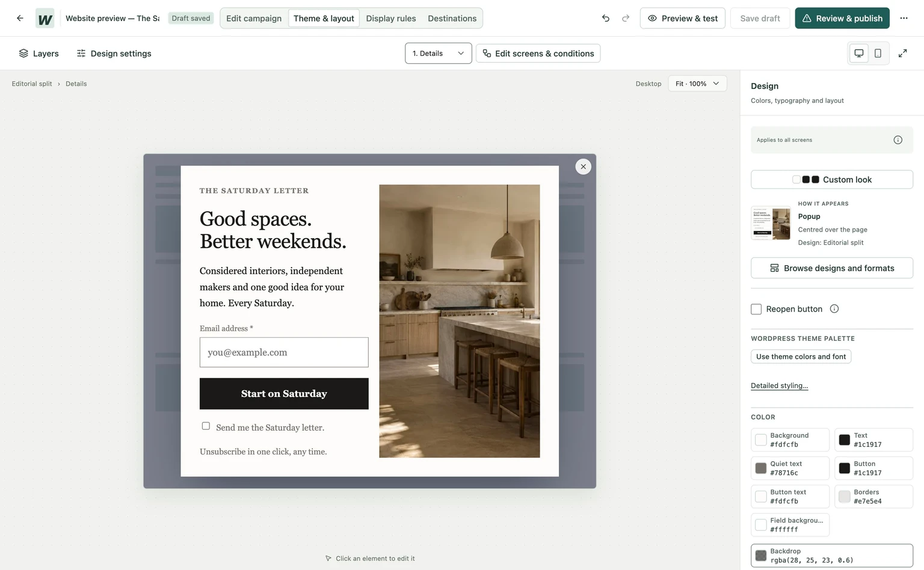Switch to mobile preview icon

[x=878, y=53]
